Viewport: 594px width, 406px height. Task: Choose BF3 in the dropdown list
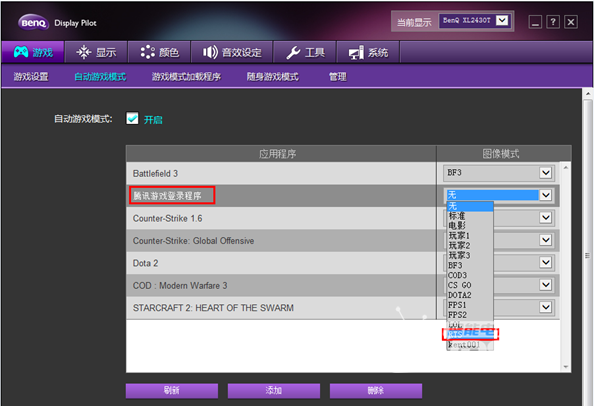pos(470,265)
